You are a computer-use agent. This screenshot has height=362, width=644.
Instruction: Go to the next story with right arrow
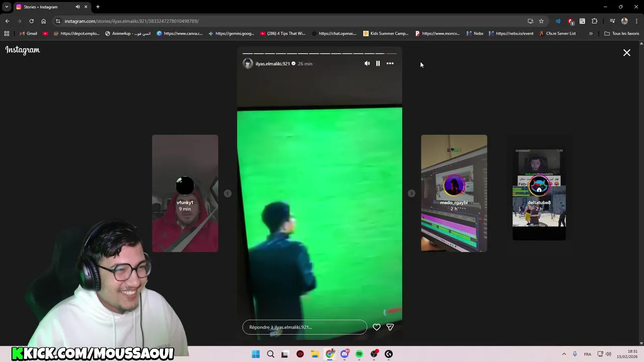(412, 194)
